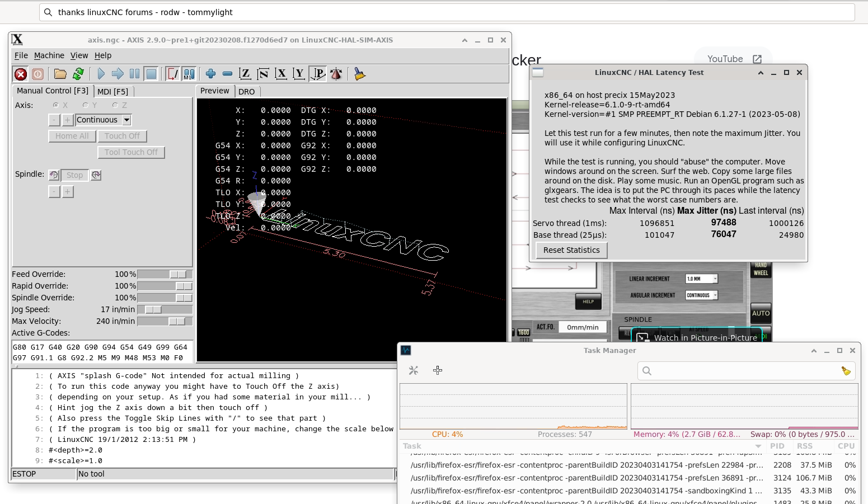Toggle Optional pause M1 toolbar icon

tap(189, 74)
